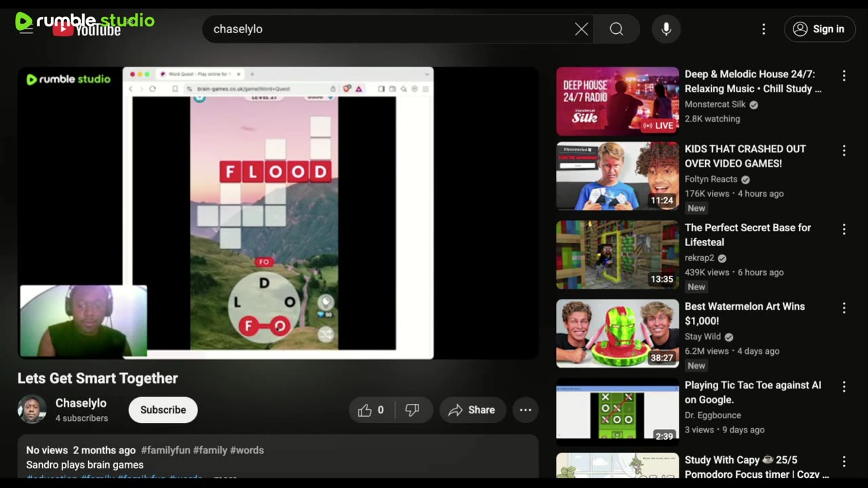Click the video title Lets Get Smart Together
Screen dimensions: 868x488
point(98,378)
